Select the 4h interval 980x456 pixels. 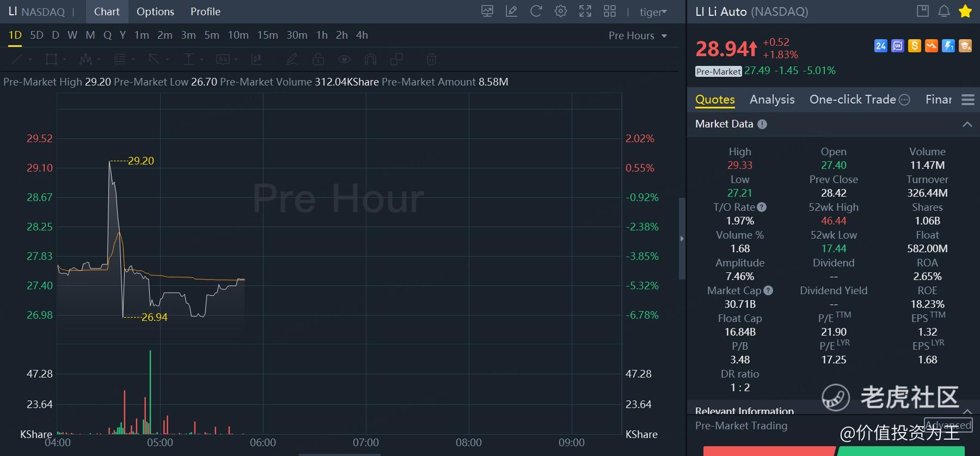362,35
